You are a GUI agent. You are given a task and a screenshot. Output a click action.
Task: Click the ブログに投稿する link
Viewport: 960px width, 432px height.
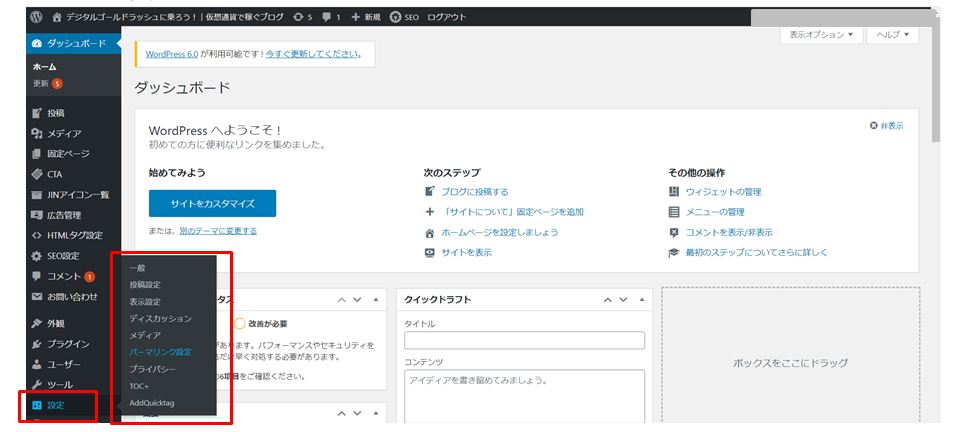click(475, 192)
